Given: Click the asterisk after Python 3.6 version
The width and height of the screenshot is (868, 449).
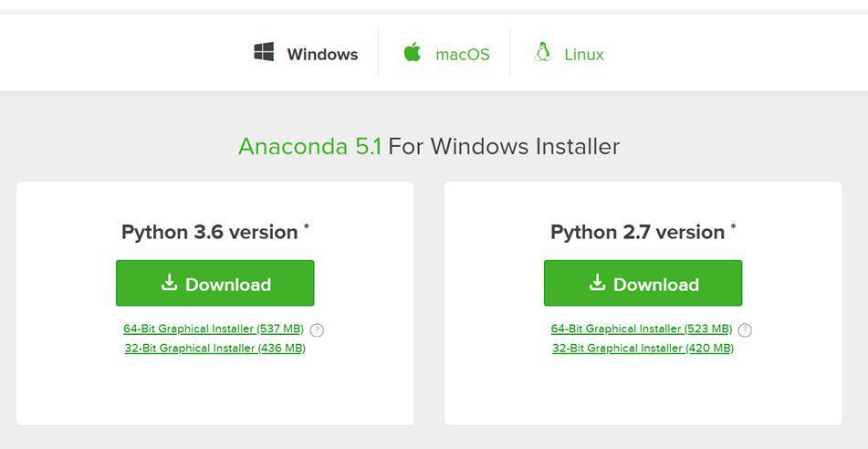Looking at the screenshot, I should pyautogui.click(x=306, y=226).
